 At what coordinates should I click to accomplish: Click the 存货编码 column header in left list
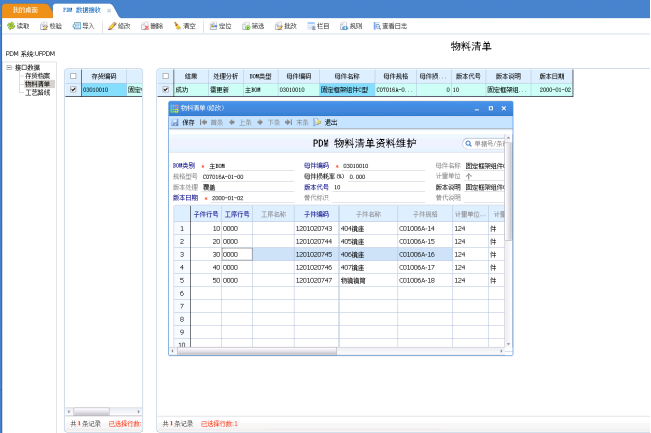point(104,76)
